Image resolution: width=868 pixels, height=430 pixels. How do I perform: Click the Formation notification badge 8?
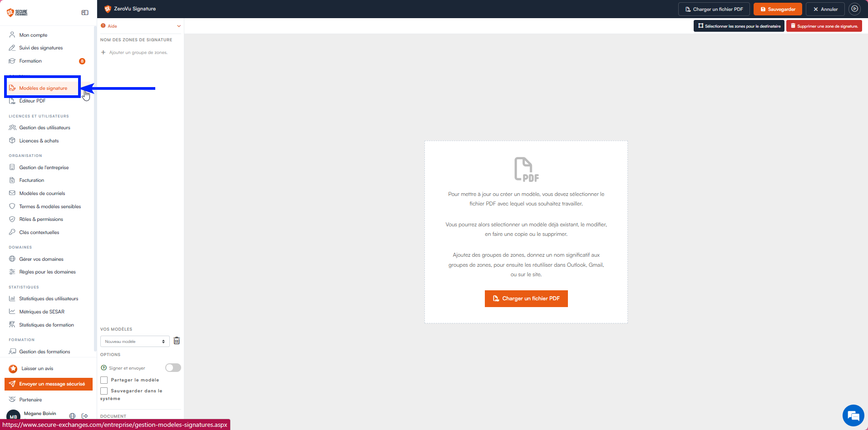coord(82,61)
